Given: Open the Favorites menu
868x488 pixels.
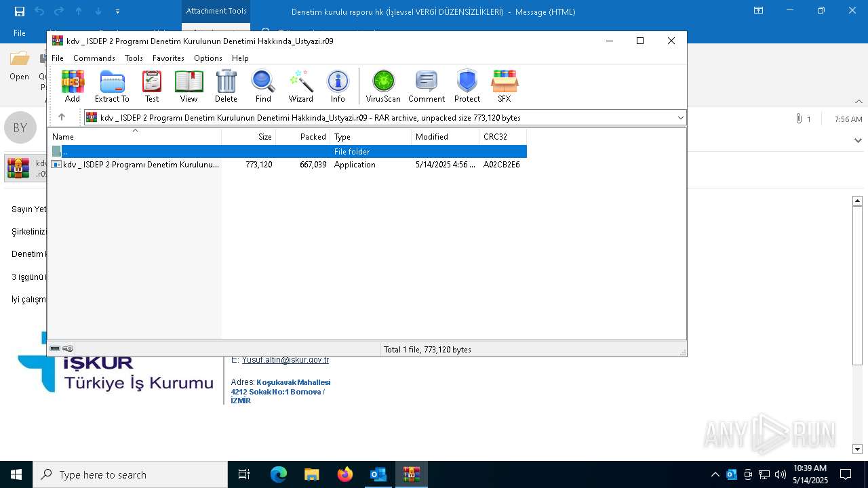Looking at the screenshot, I should click(x=168, y=58).
